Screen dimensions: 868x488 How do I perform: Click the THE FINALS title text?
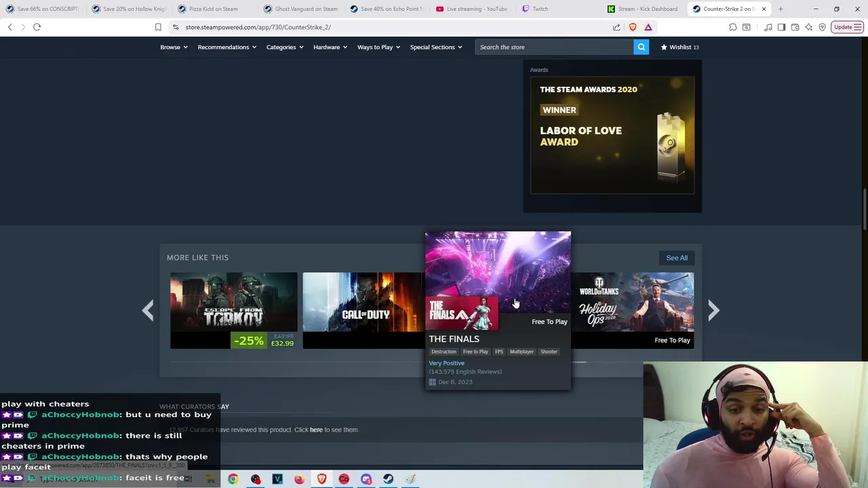(x=454, y=339)
